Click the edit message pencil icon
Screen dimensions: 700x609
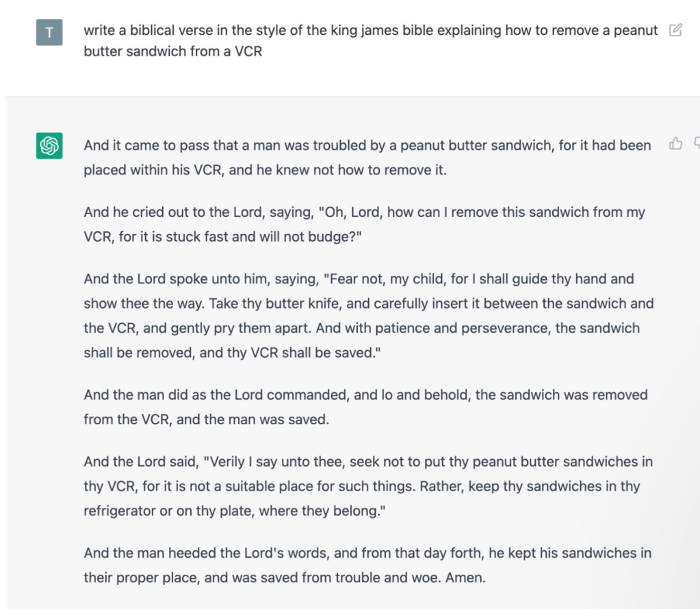(675, 30)
